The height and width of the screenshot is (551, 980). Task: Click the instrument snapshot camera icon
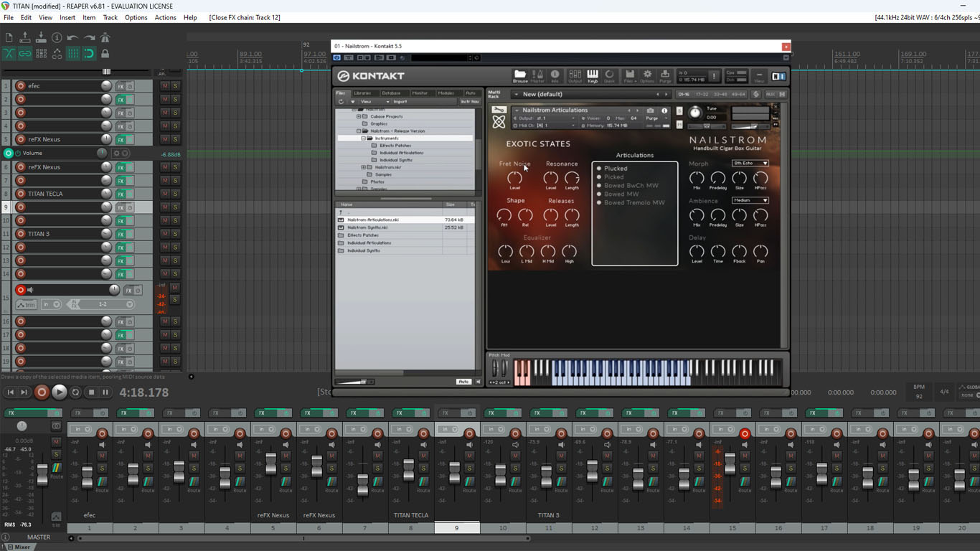pyautogui.click(x=650, y=110)
